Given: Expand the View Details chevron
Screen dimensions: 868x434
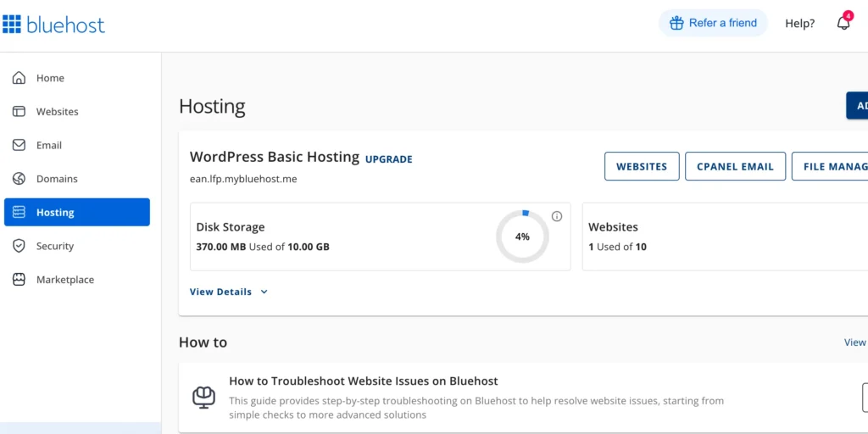Looking at the screenshot, I should tap(264, 292).
